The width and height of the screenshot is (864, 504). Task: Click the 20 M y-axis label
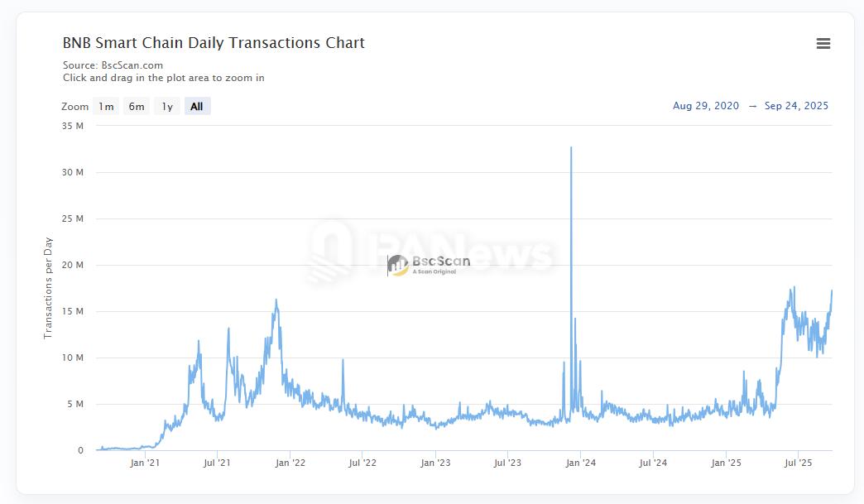coord(73,265)
